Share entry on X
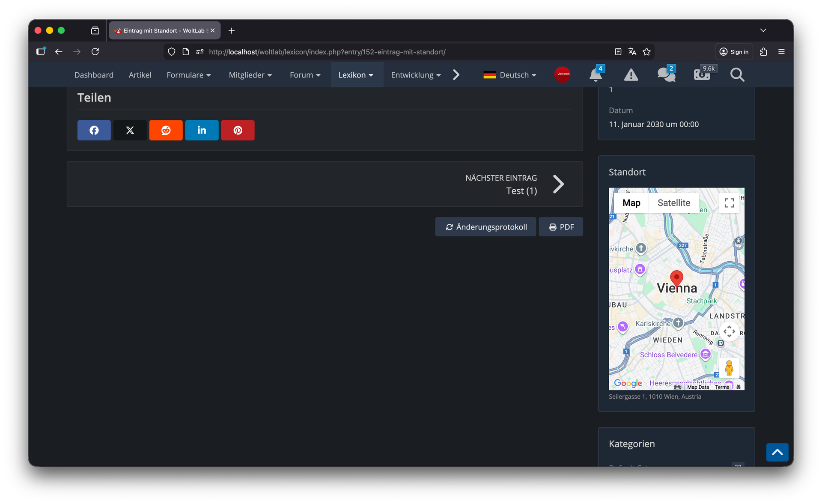Viewport: 822px width, 504px height. (x=130, y=130)
